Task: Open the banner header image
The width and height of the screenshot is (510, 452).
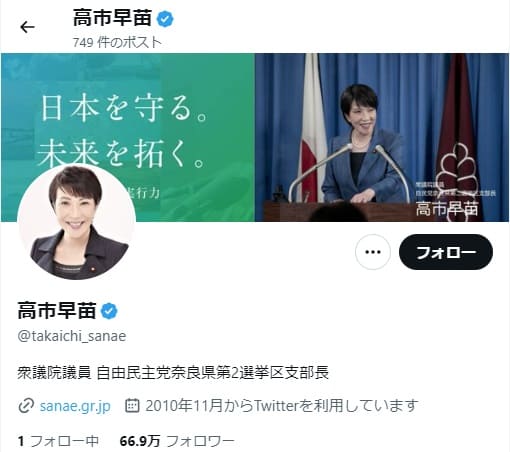Action: click(x=255, y=137)
